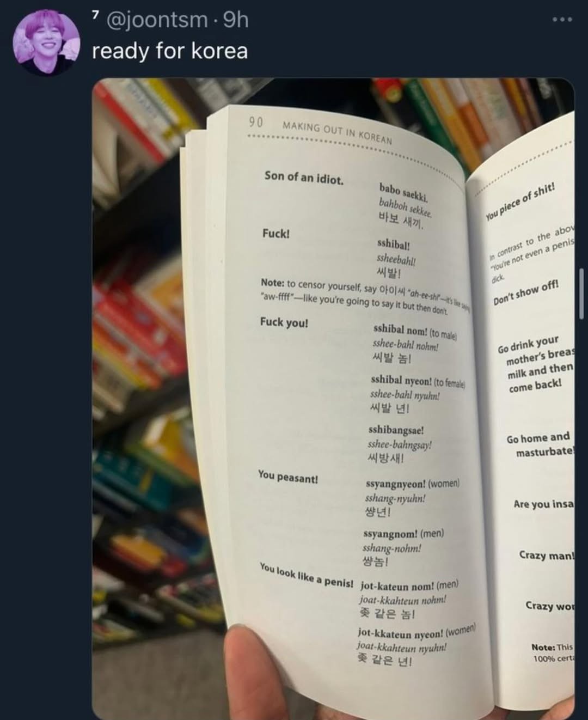Open the purple-haired profile avatar
The image size is (588, 720).
(46, 42)
